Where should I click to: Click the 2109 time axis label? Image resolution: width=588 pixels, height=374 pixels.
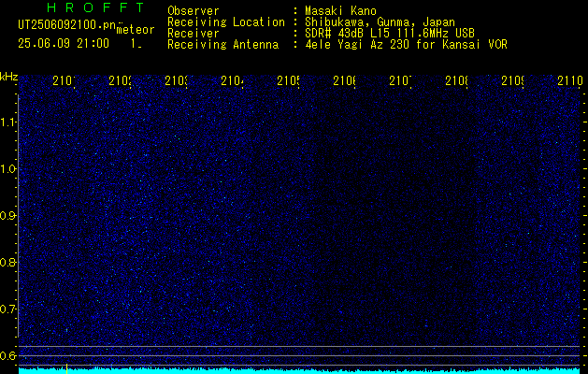point(513,81)
